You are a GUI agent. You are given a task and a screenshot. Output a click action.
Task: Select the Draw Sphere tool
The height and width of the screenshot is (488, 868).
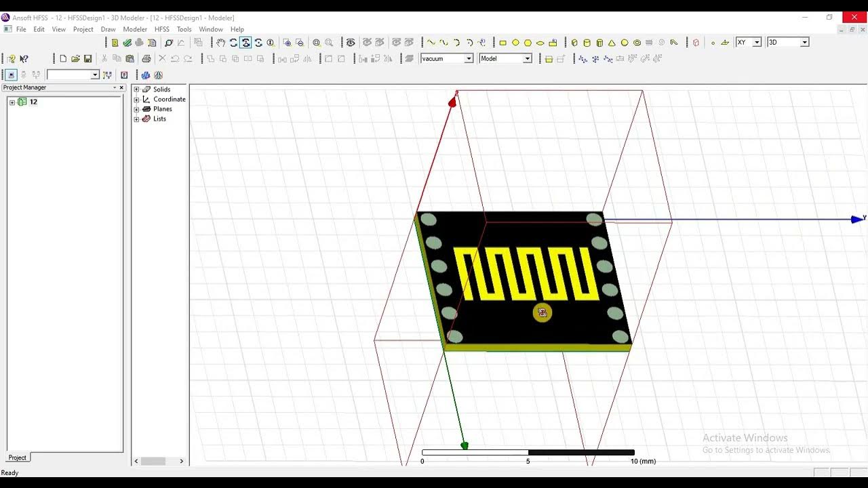[x=625, y=43]
